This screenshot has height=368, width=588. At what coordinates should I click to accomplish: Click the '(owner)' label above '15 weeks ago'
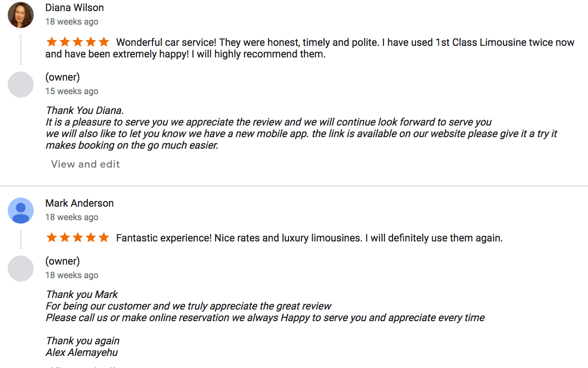(62, 77)
